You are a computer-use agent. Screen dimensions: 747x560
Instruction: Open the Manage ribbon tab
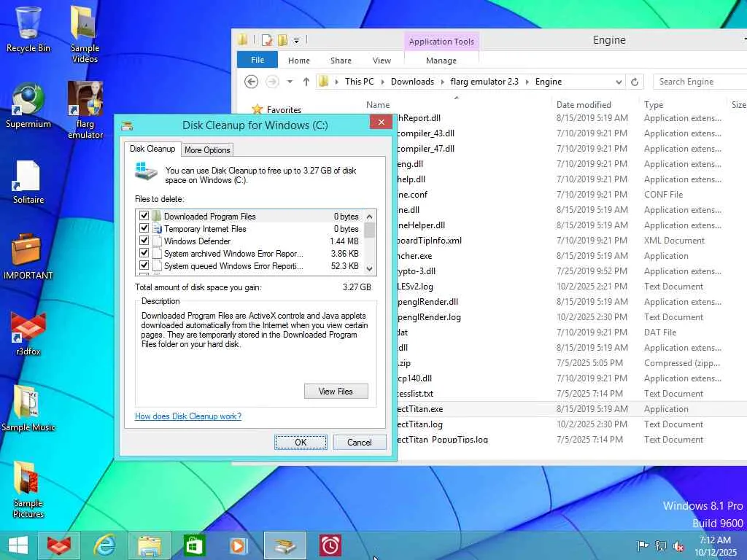441,61
